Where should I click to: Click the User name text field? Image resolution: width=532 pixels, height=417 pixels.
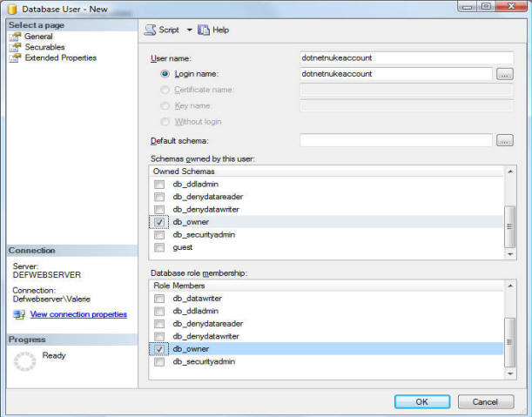pyautogui.click(x=406, y=58)
